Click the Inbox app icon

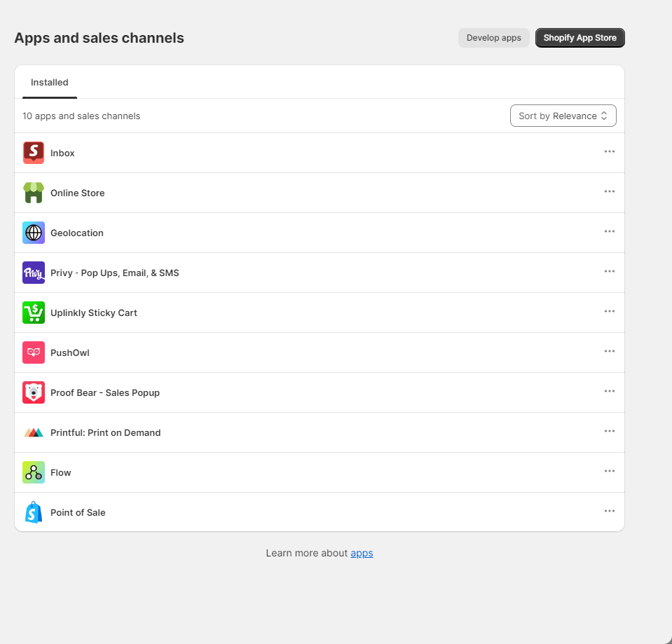point(34,153)
